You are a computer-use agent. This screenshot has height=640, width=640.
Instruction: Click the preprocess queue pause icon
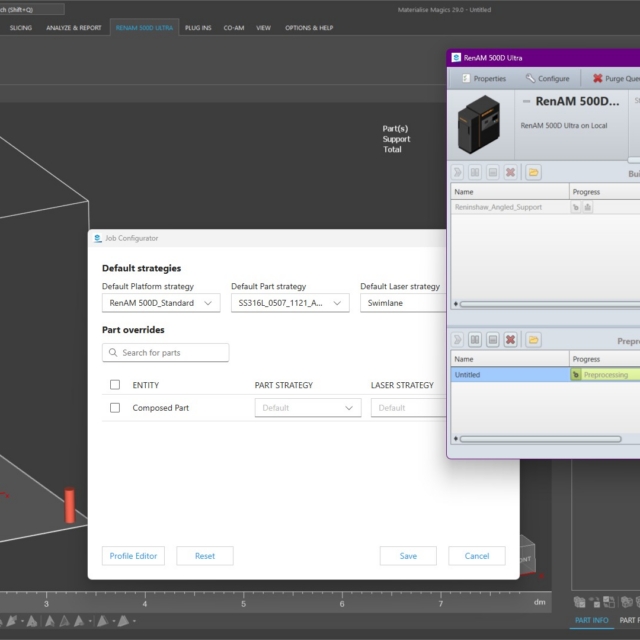[475, 340]
